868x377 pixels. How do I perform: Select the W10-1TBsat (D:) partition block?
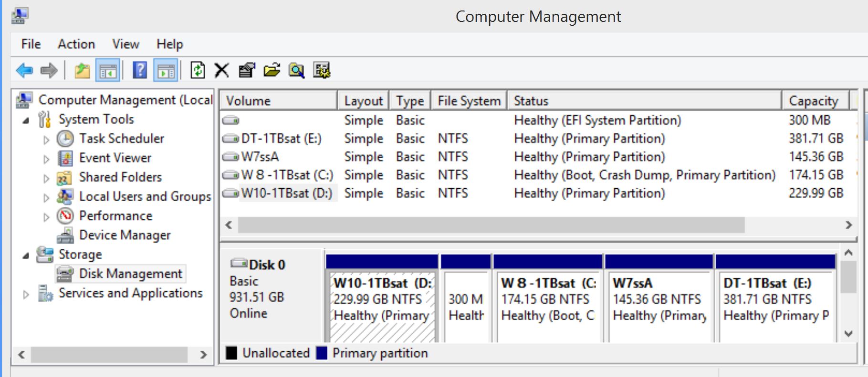(x=382, y=298)
